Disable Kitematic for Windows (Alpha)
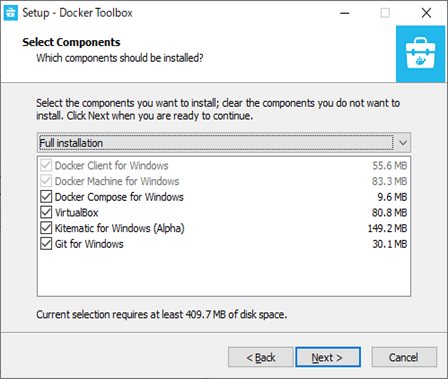Screen dimensions: 448x379 click(46, 228)
